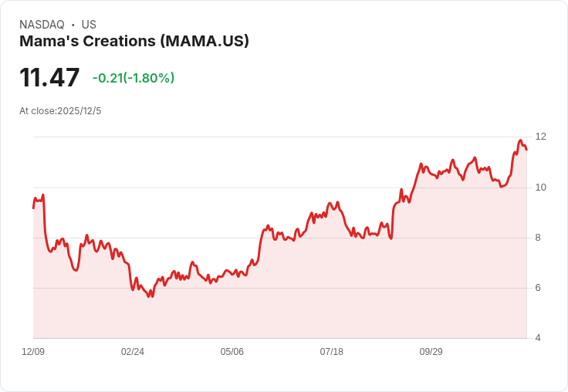Click the price line's leftmost starting point
The image size is (568, 392).
pos(33,208)
